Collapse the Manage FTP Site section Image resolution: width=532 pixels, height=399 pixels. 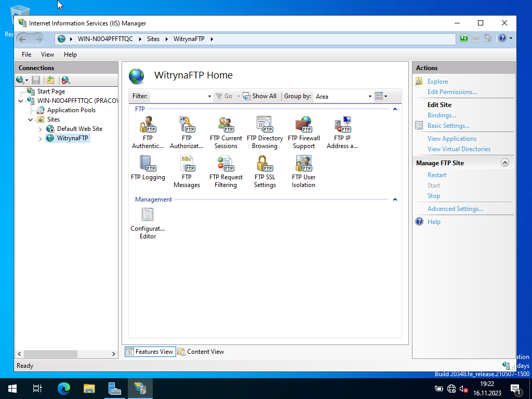click(505, 163)
